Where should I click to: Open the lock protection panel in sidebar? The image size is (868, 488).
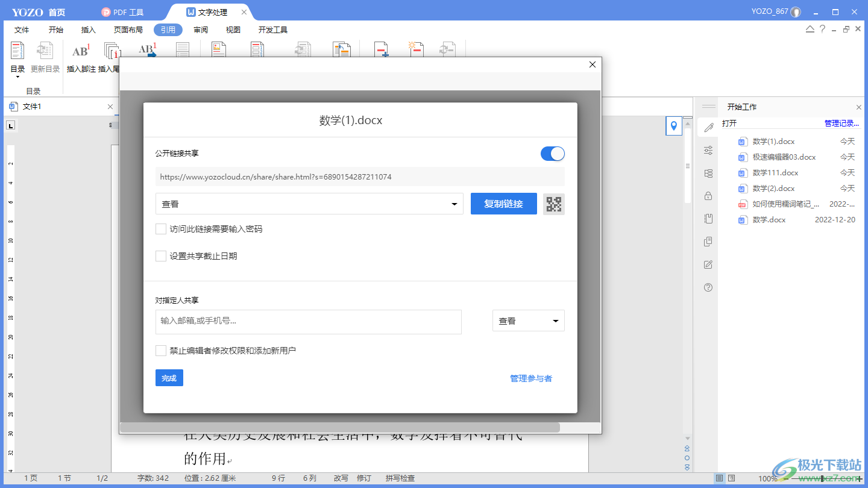(708, 196)
